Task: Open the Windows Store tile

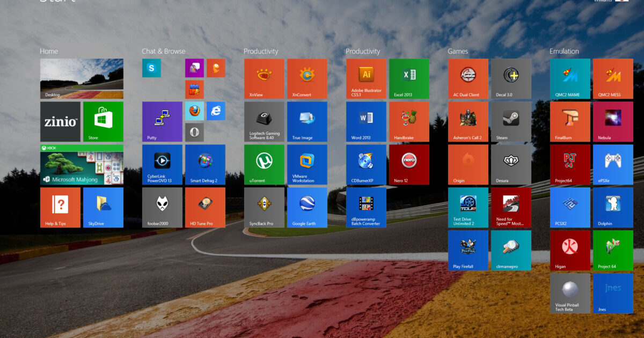Action: click(103, 122)
